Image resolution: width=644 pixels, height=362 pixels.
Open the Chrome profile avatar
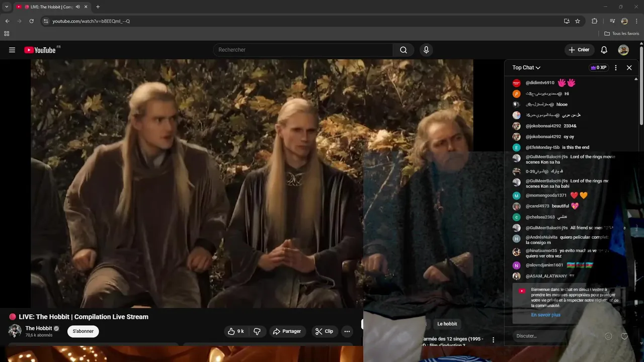(x=624, y=21)
